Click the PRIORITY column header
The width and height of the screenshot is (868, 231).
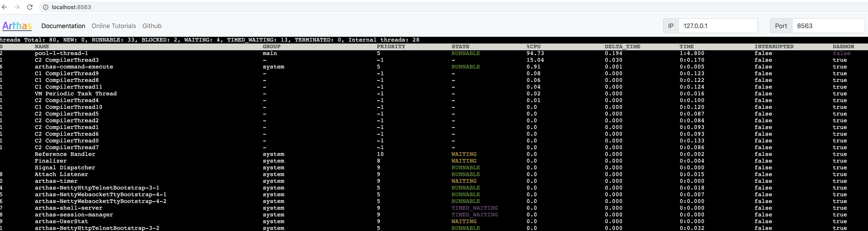391,46
